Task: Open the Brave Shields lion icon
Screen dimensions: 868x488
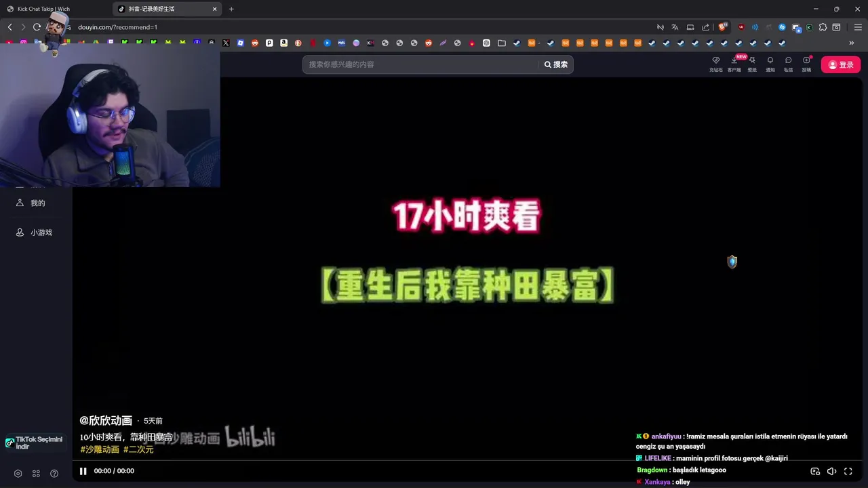Action: point(723,27)
